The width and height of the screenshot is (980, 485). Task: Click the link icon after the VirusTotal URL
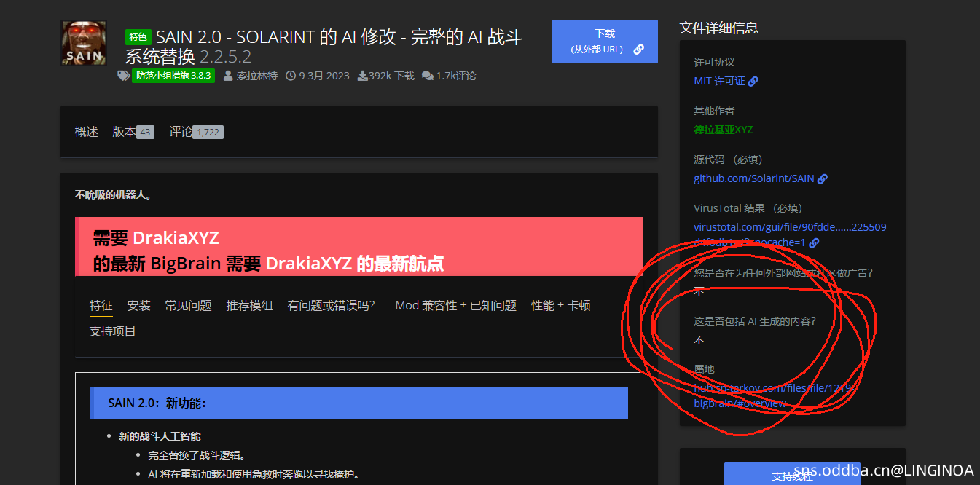click(814, 242)
